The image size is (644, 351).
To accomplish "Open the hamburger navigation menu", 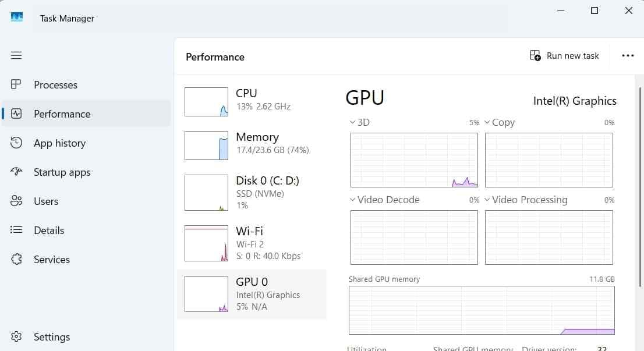I will coord(16,55).
